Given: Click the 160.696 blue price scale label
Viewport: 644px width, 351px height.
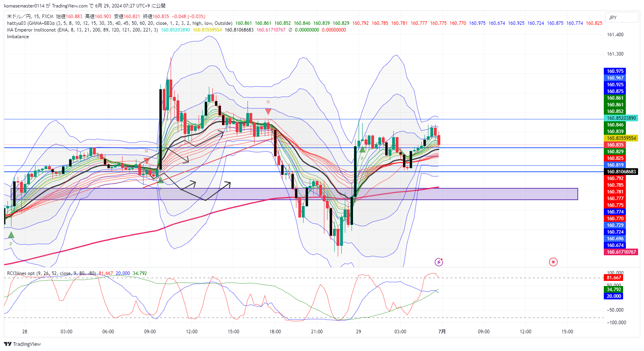Looking at the screenshot, I should tap(615, 239).
